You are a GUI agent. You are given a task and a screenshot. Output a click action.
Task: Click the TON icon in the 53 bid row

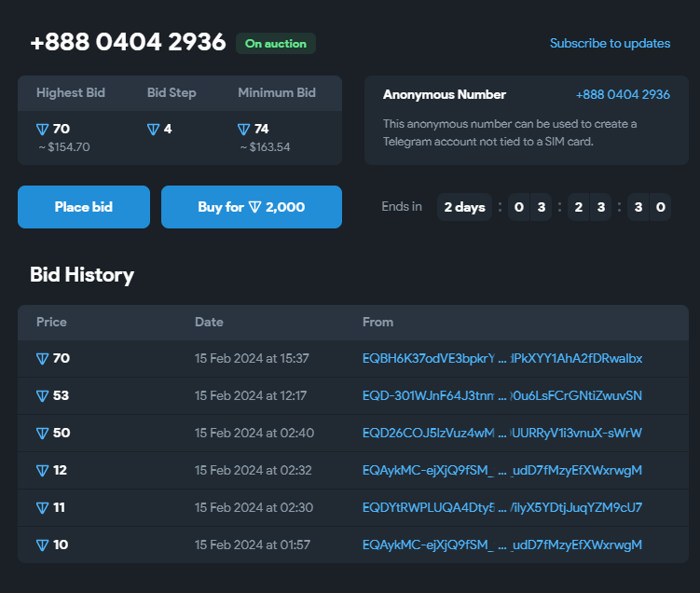42,396
